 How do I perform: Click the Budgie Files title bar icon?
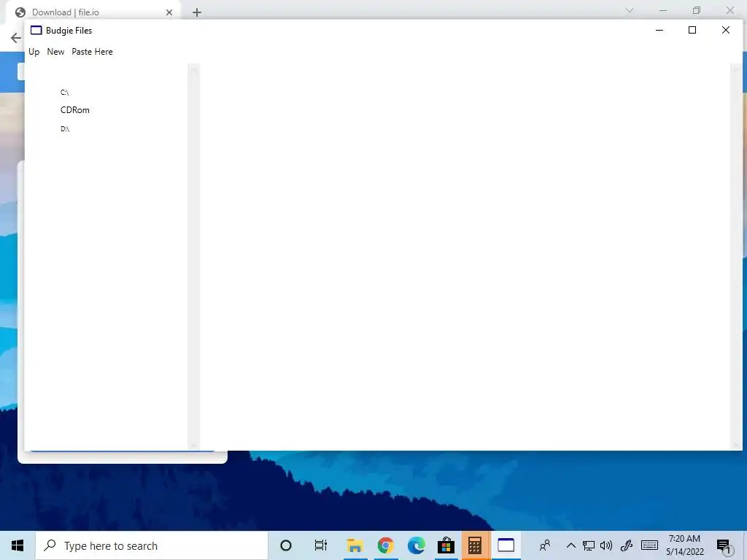(x=36, y=31)
